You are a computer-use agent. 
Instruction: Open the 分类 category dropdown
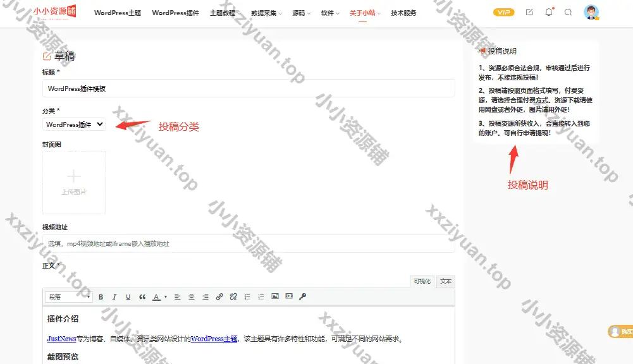point(74,125)
